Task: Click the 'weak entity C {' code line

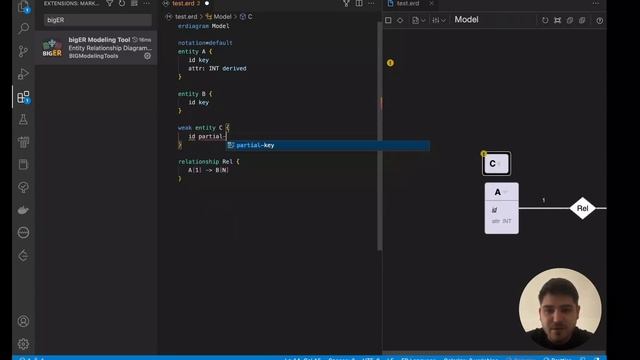Action: coord(204,128)
